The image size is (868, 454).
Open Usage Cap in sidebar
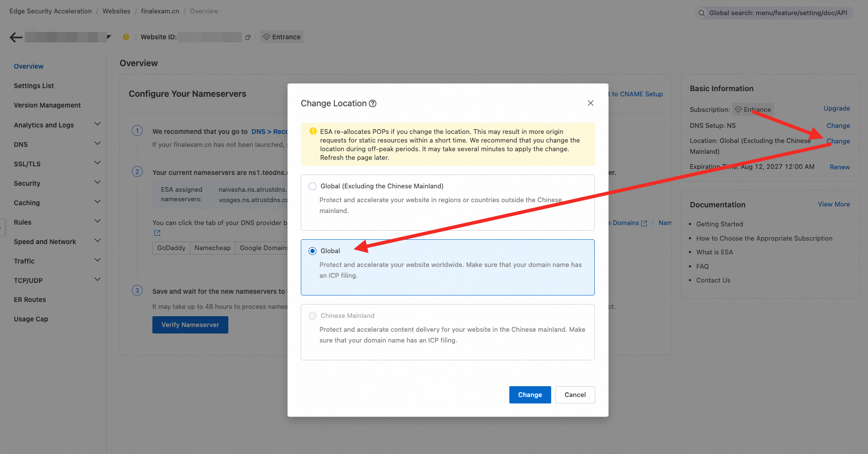click(31, 319)
